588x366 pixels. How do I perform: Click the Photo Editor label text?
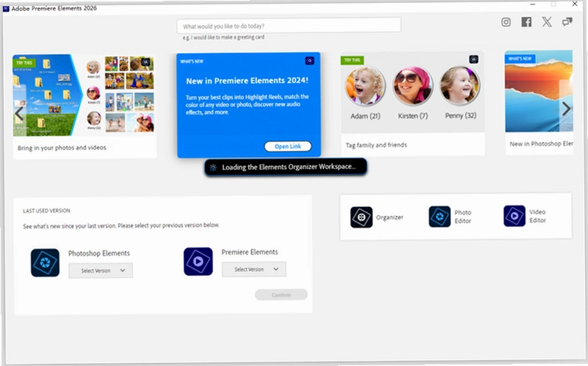point(463,217)
